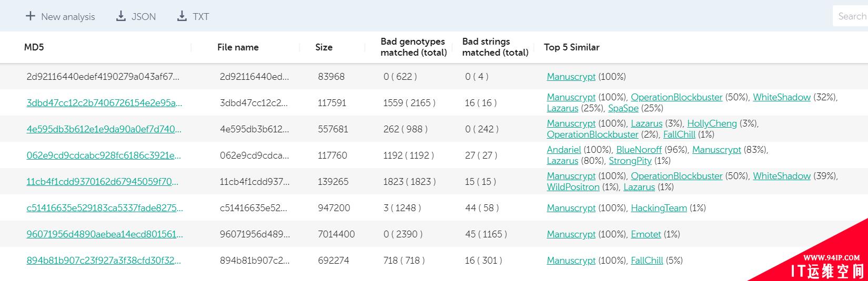Open SpaSpe (25%) link
The width and height of the screenshot is (868, 281).
pyautogui.click(x=623, y=108)
